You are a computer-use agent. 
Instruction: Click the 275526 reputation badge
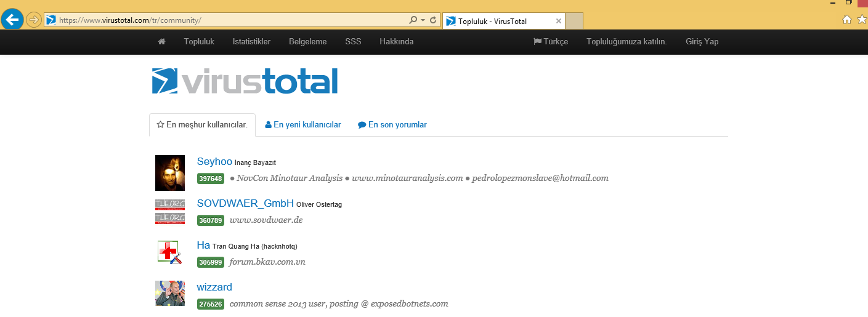tap(210, 304)
